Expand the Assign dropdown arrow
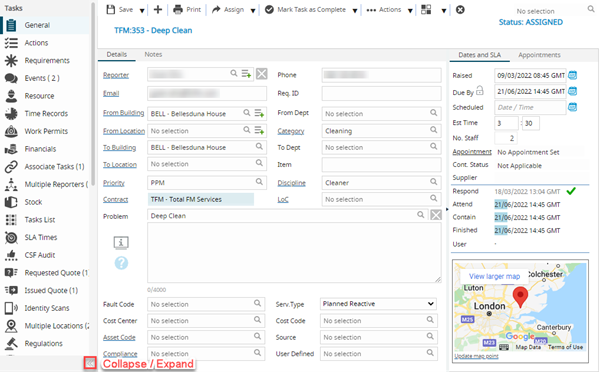The image size is (600, 372). tap(253, 10)
